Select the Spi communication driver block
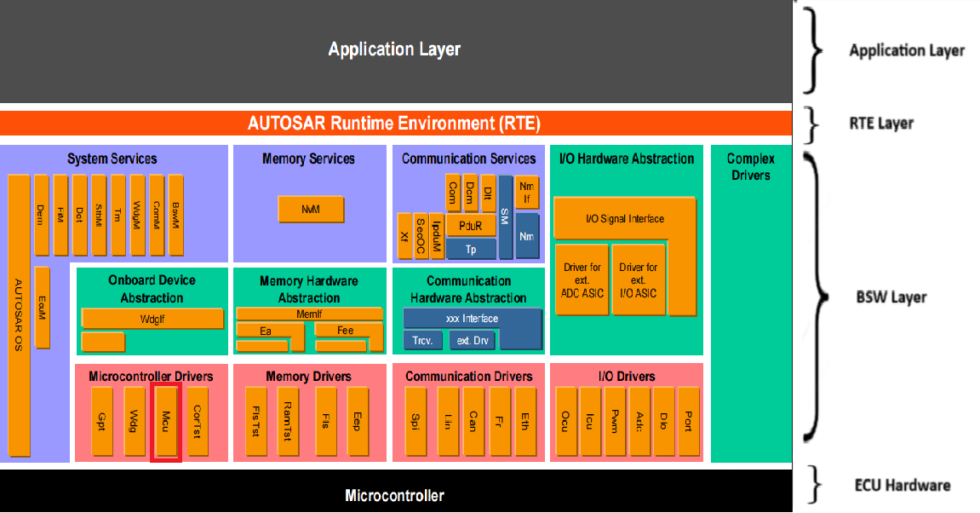980x513 pixels. pyautogui.click(x=415, y=421)
